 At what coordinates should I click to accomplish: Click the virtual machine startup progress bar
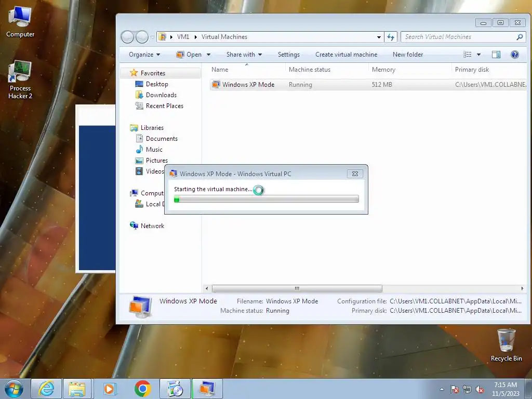(x=267, y=199)
